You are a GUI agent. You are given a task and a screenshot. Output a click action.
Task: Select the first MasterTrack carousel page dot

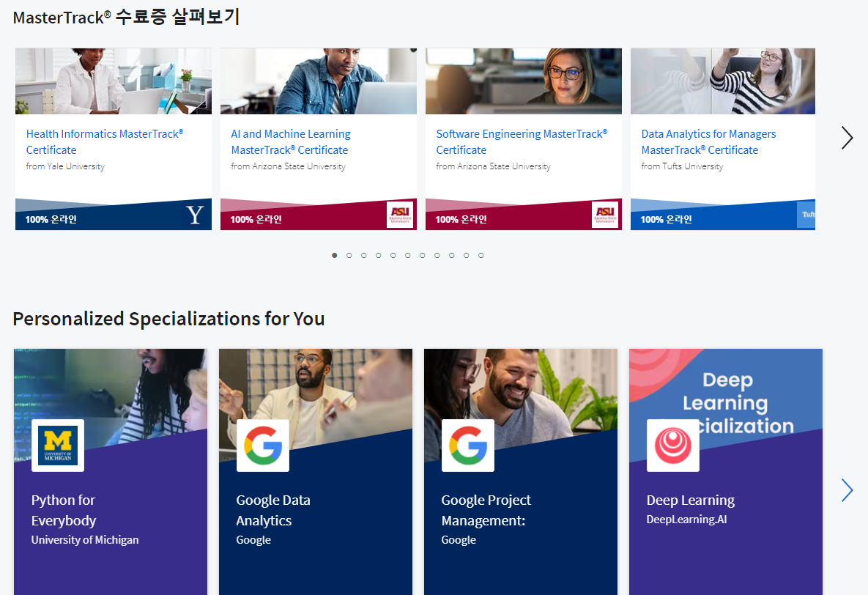click(334, 256)
